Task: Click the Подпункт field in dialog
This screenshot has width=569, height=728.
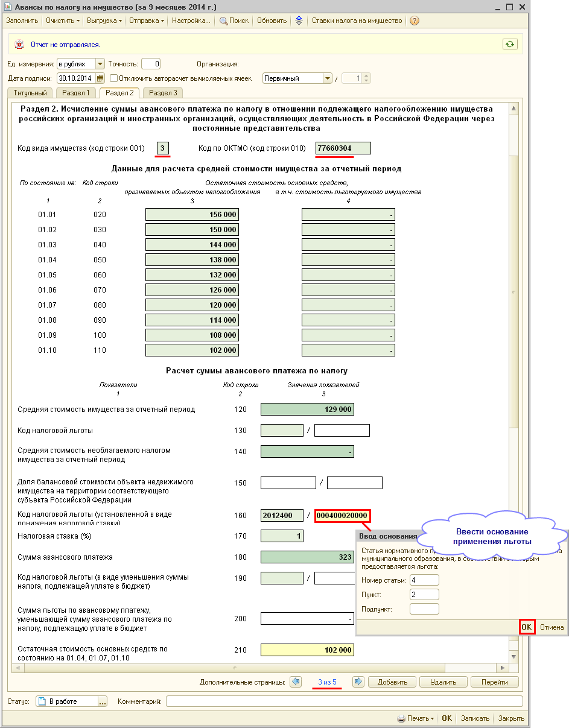Action: pyautogui.click(x=424, y=609)
